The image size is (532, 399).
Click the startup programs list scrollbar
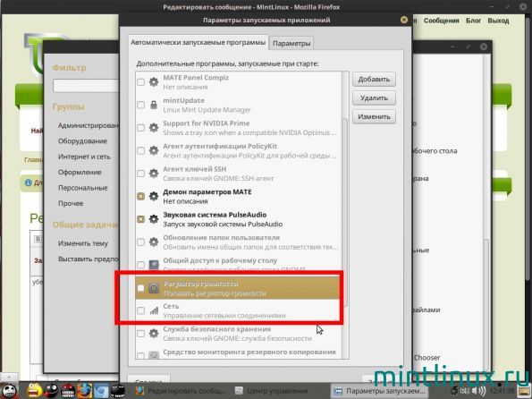(345, 214)
